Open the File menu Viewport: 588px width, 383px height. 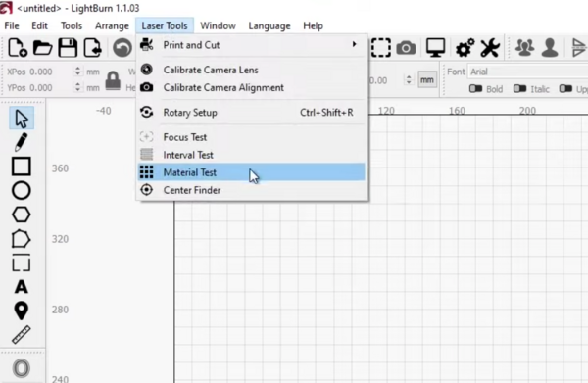tap(12, 25)
